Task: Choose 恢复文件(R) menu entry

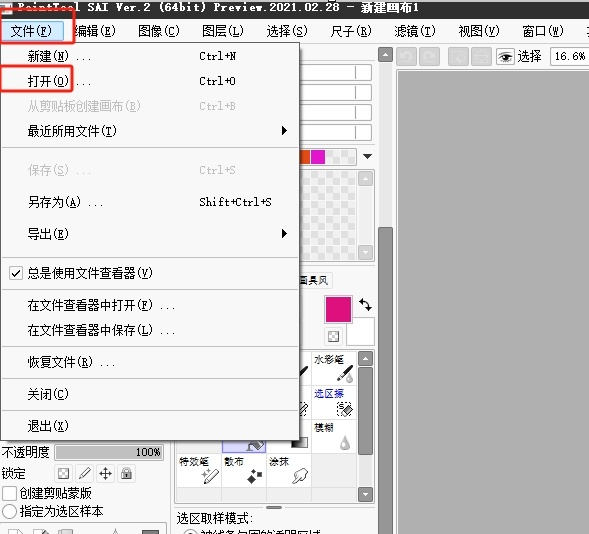Action: pyautogui.click(x=150, y=362)
